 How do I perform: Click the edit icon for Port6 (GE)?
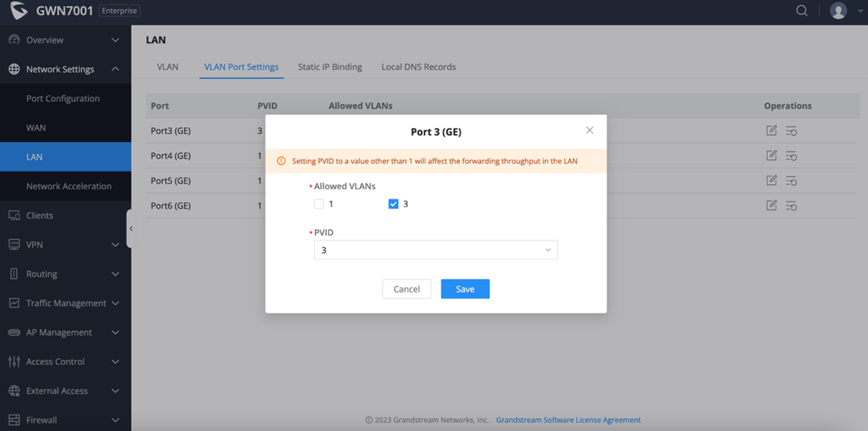coord(771,205)
